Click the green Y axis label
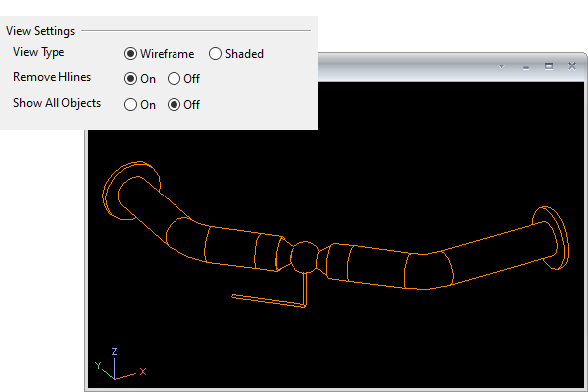The width and height of the screenshot is (588, 392). (98, 365)
